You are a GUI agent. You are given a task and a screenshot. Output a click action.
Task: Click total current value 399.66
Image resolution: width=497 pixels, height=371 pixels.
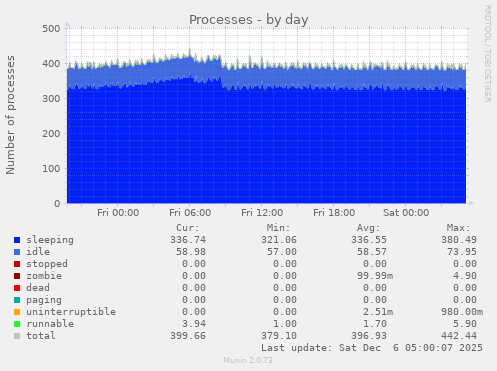(x=188, y=336)
